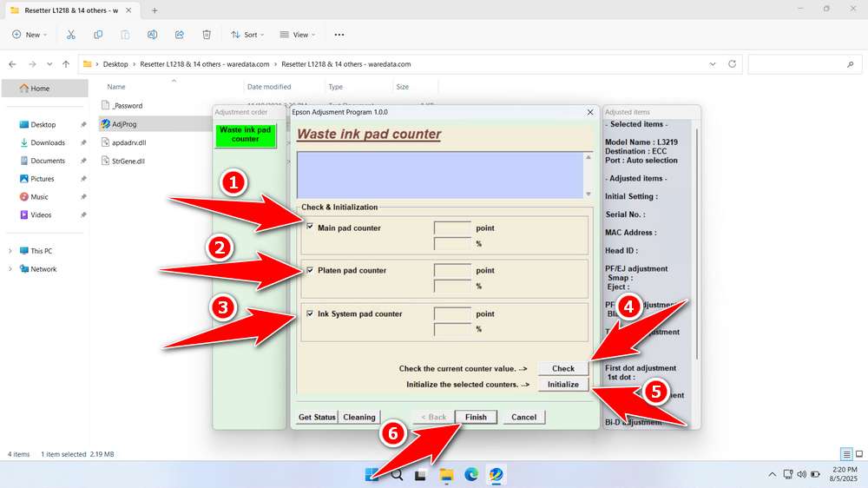
Task: Select Home in navigation pane
Action: pyautogui.click(x=45, y=88)
